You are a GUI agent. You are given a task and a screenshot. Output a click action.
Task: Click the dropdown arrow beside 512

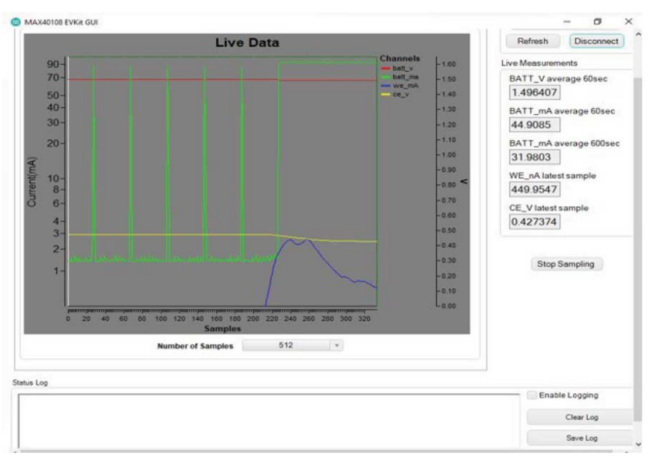[337, 345]
